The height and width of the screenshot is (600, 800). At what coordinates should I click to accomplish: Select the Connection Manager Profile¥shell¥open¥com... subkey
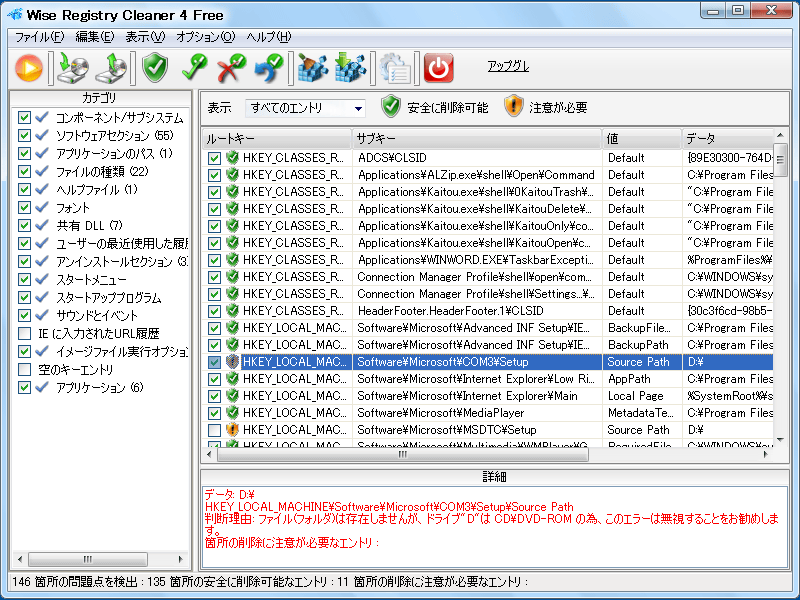coord(477,277)
